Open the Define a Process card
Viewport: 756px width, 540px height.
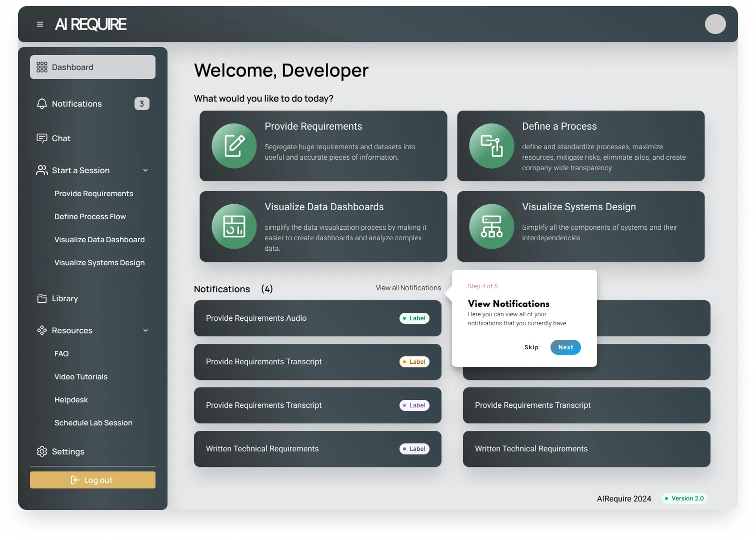tap(580, 146)
